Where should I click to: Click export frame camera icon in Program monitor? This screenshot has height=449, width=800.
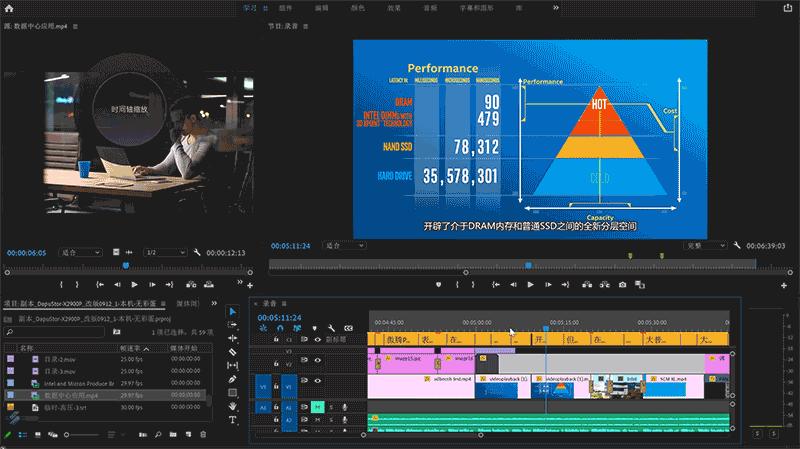tap(622, 284)
